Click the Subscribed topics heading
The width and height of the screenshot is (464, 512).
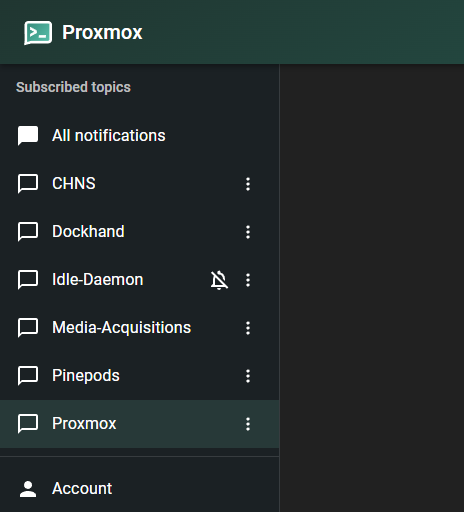(73, 87)
